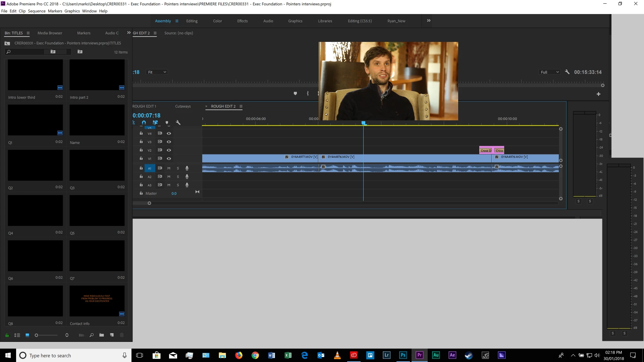Select Contact info title thumbnail

pyautogui.click(x=97, y=301)
